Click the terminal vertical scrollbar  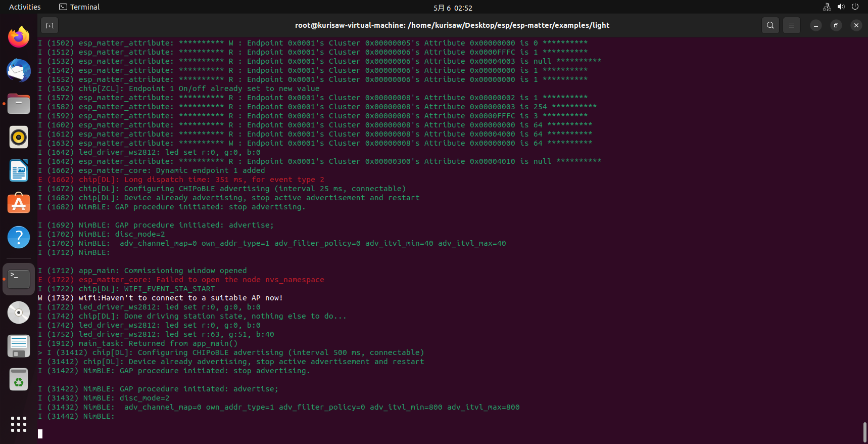click(x=864, y=432)
